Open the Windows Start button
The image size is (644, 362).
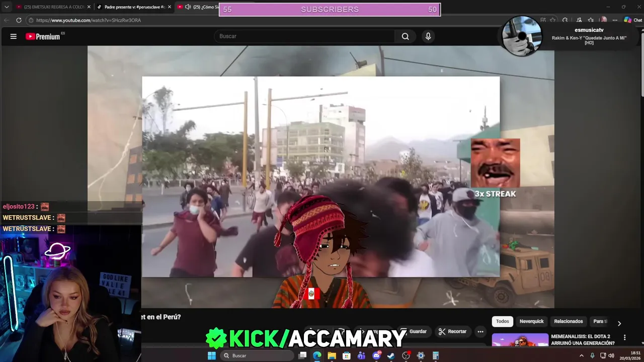click(x=212, y=355)
